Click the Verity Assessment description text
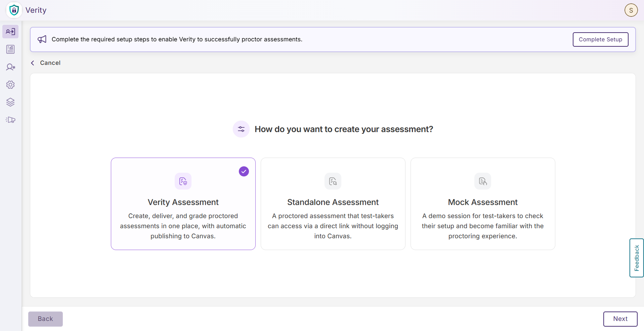Screen dimensions: 644x331 coord(183,226)
